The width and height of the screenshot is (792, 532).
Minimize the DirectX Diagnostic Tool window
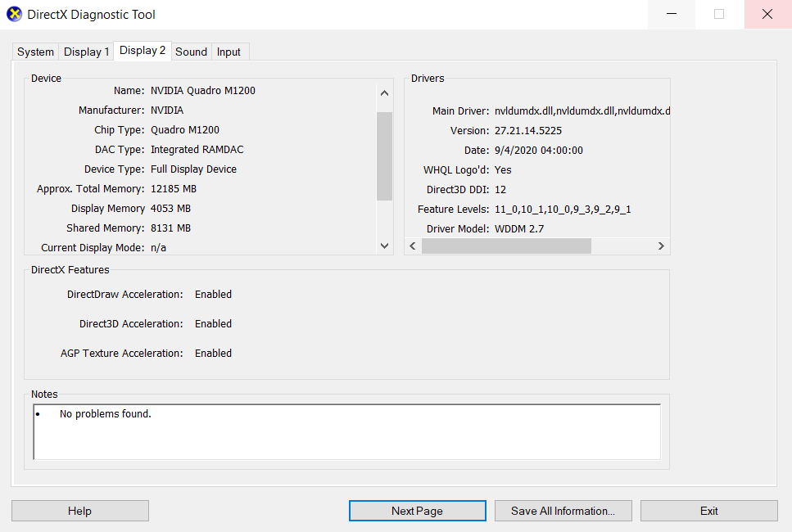point(672,14)
